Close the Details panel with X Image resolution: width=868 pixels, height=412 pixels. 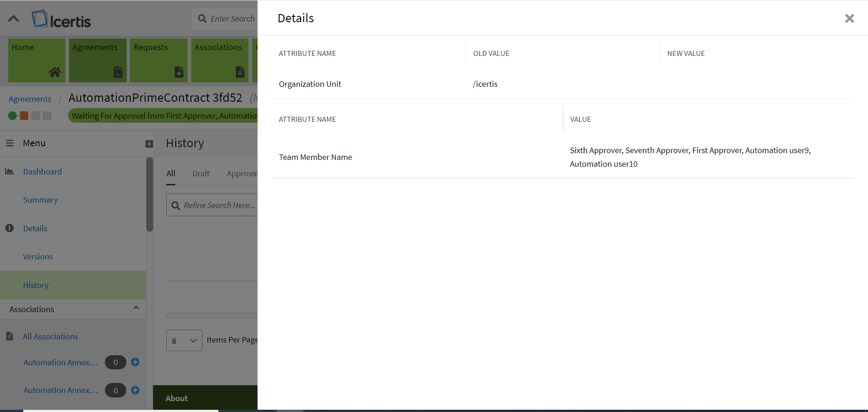point(849,18)
